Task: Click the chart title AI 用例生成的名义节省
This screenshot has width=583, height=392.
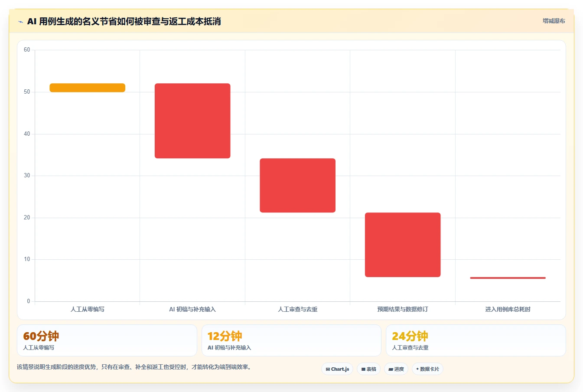Action: point(124,21)
